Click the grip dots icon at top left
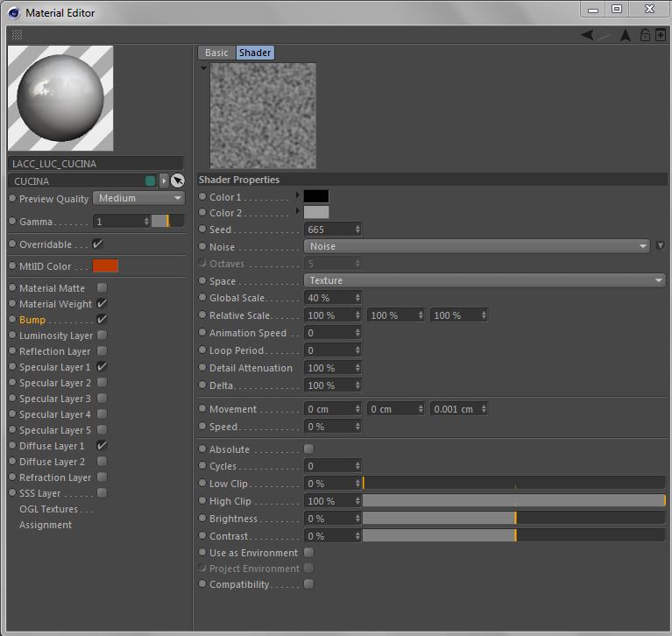The width and height of the screenshot is (672, 636). point(17,35)
